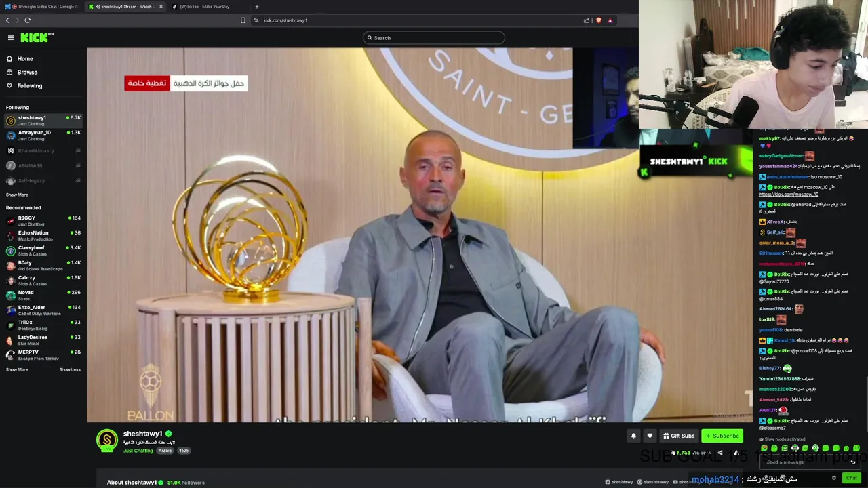Open sheshtawy1 channel in Following list
This screenshot has height=488, width=868.
click(43, 121)
